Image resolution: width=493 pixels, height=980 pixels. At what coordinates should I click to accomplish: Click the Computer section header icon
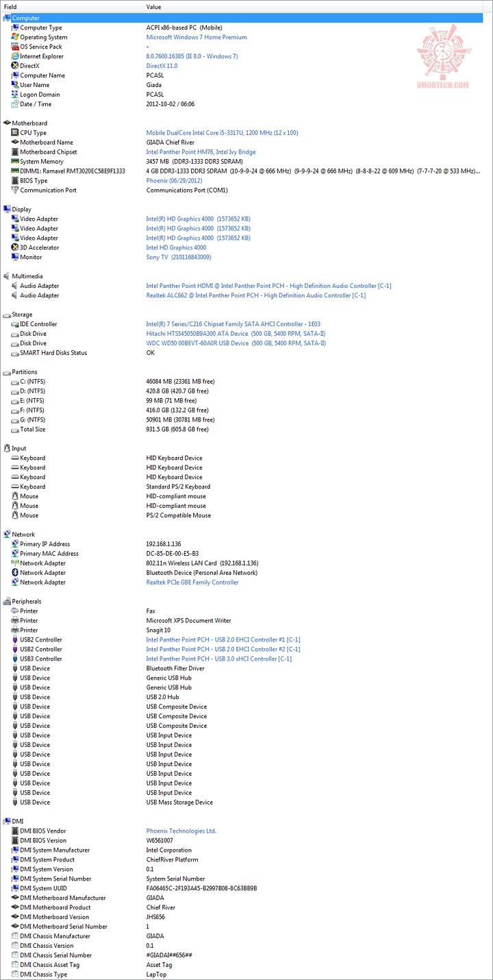click(x=7, y=18)
